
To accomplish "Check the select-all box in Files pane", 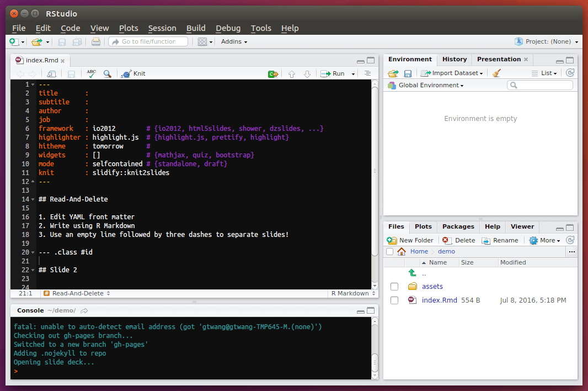I will coord(389,251).
